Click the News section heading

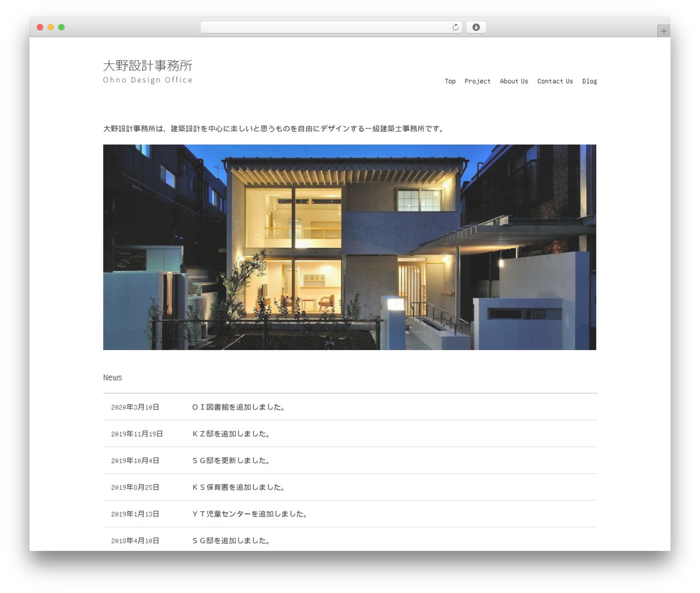tap(113, 377)
